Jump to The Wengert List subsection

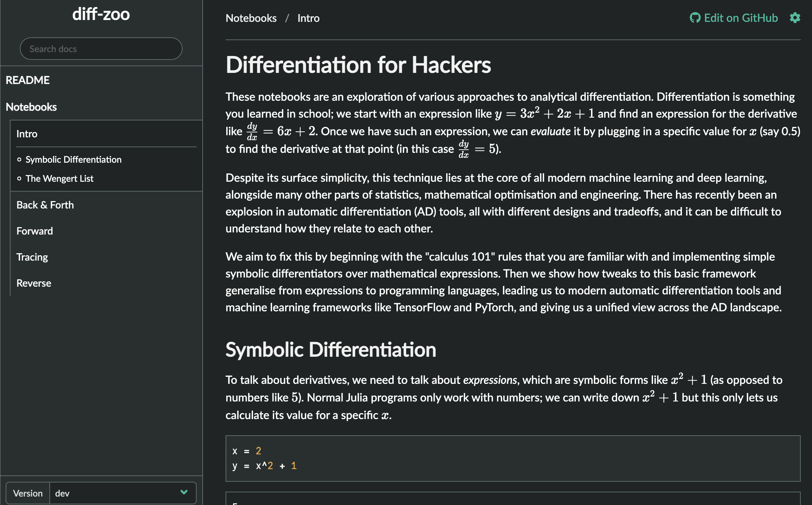click(60, 179)
